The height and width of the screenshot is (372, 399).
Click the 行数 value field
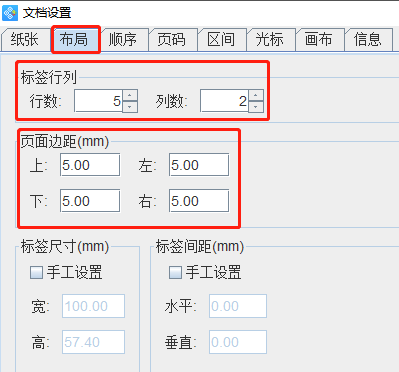pos(99,101)
